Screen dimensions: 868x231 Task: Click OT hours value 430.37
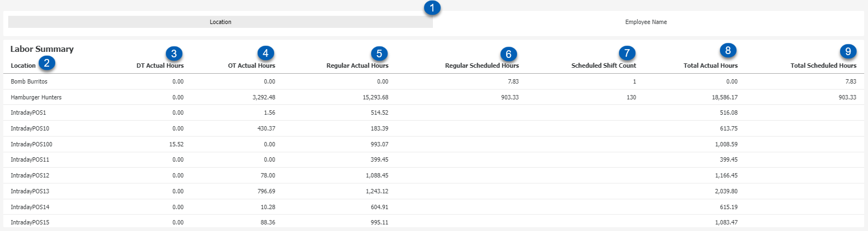[266, 128]
